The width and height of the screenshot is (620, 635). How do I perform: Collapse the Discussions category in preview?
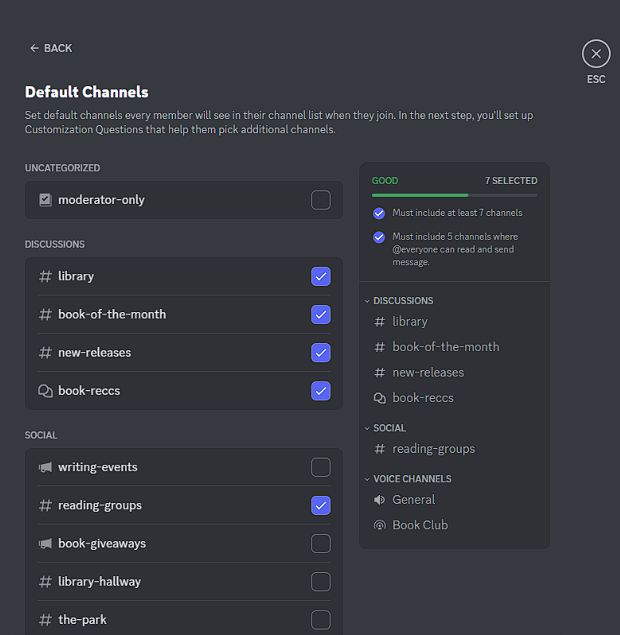pos(367,301)
